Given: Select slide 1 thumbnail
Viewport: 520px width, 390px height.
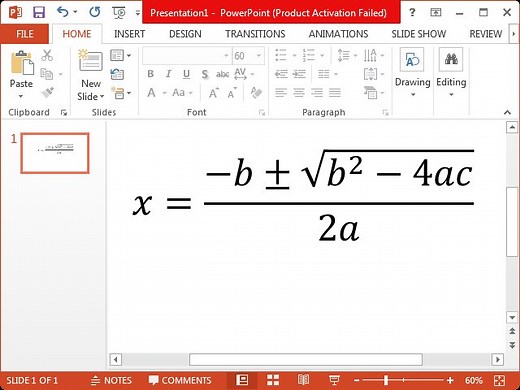Looking at the screenshot, I should [55, 153].
